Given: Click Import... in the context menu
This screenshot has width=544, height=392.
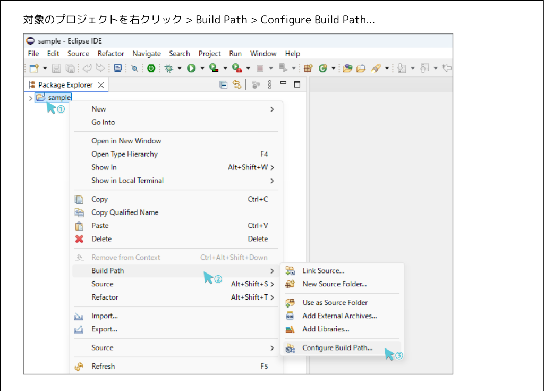Looking at the screenshot, I should (x=176, y=316).
